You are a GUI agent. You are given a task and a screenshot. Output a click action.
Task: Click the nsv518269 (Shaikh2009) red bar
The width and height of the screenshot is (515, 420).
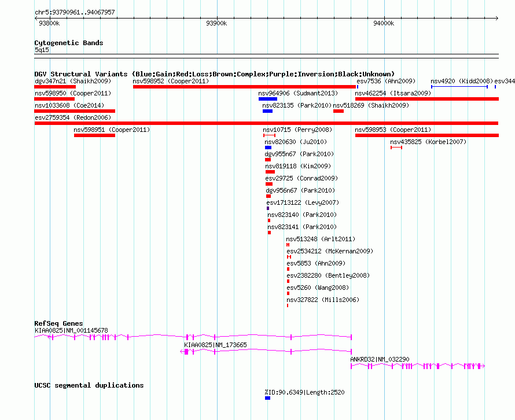coord(339,111)
